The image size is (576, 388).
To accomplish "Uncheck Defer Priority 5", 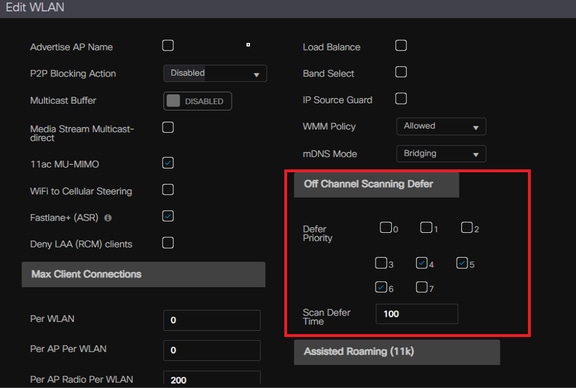I will 462,263.
